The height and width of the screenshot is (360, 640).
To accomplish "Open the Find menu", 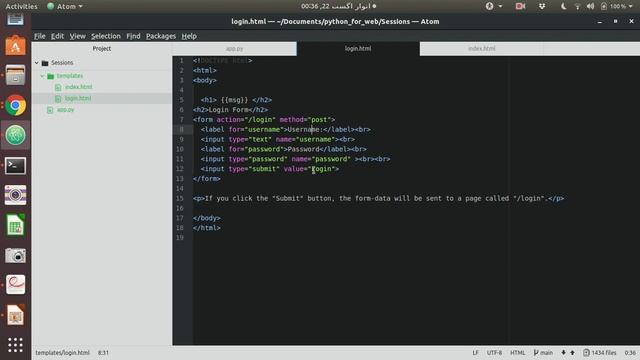I will (133, 36).
